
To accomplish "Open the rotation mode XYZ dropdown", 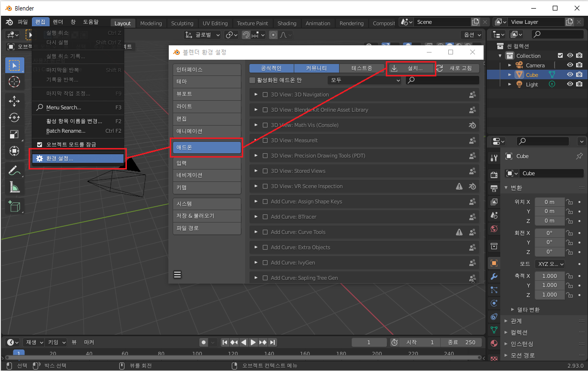I will pyautogui.click(x=549, y=264).
